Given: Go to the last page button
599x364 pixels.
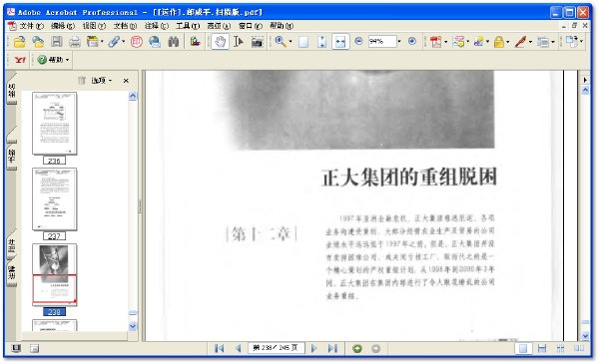Looking at the screenshot, I should 332,348.
